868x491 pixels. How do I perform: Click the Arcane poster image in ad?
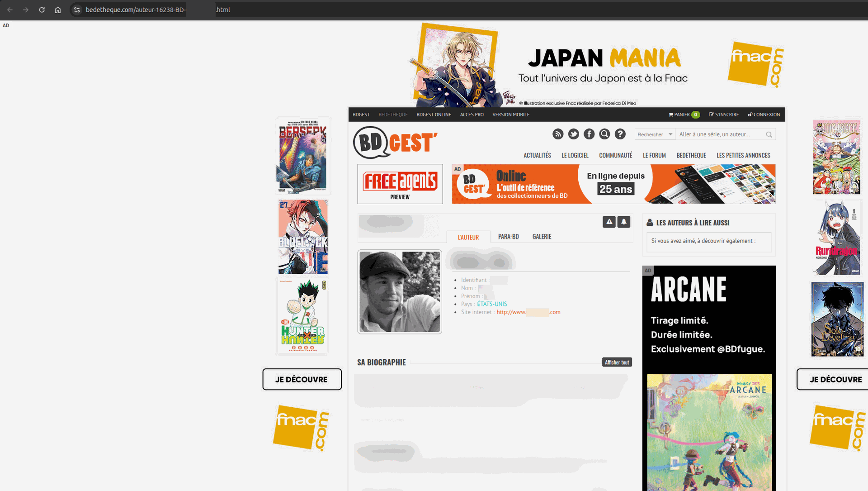point(709,433)
